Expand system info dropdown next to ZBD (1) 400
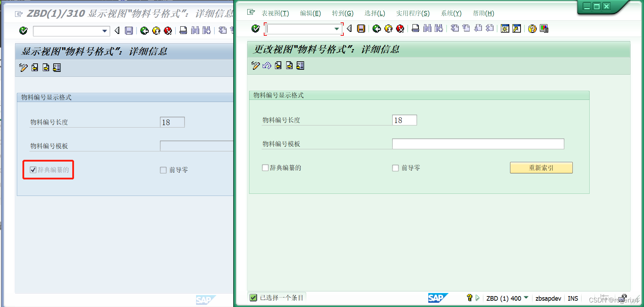This screenshot has width=644, height=307. [x=526, y=298]
